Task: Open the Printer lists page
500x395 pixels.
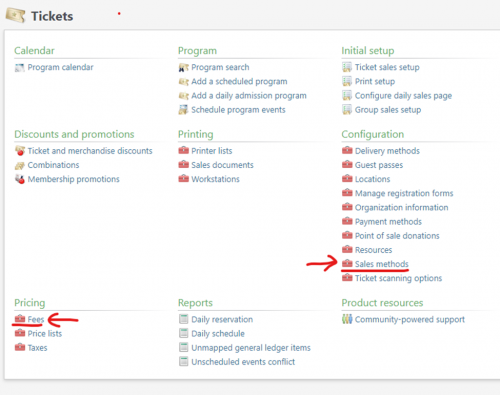Action: (x=212, y=151)
